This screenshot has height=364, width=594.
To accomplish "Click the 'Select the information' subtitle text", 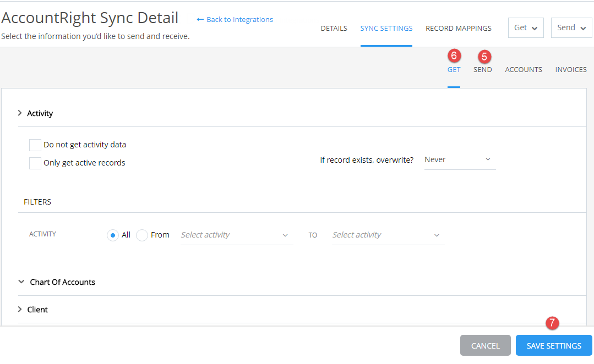I will 95,36.
